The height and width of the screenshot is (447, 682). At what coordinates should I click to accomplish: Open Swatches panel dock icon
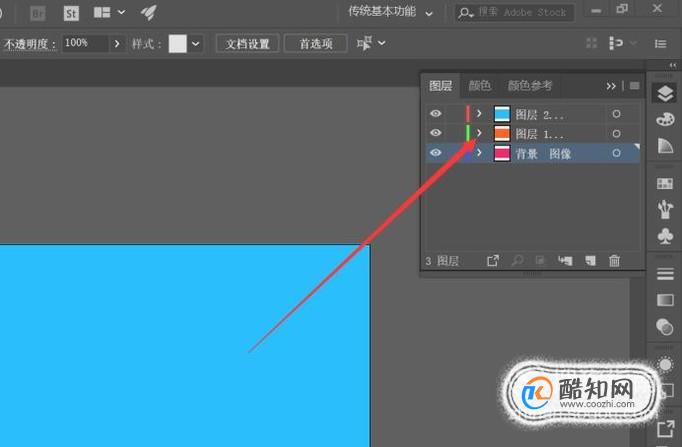pos(665,183)
